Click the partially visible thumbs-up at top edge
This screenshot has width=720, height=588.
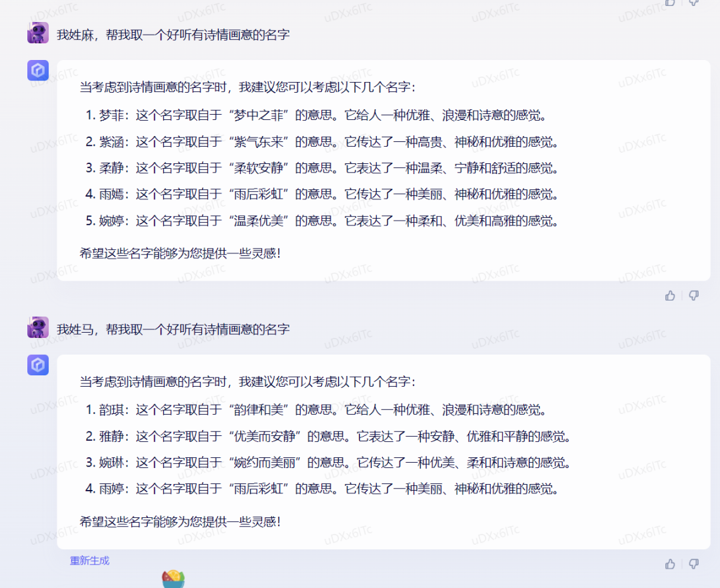tap(670, 2)
